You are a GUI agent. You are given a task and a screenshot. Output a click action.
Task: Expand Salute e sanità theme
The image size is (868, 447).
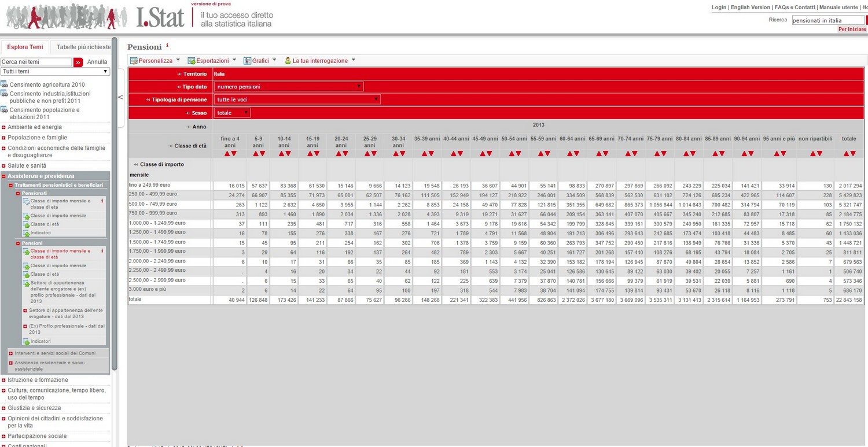[3, 165]
